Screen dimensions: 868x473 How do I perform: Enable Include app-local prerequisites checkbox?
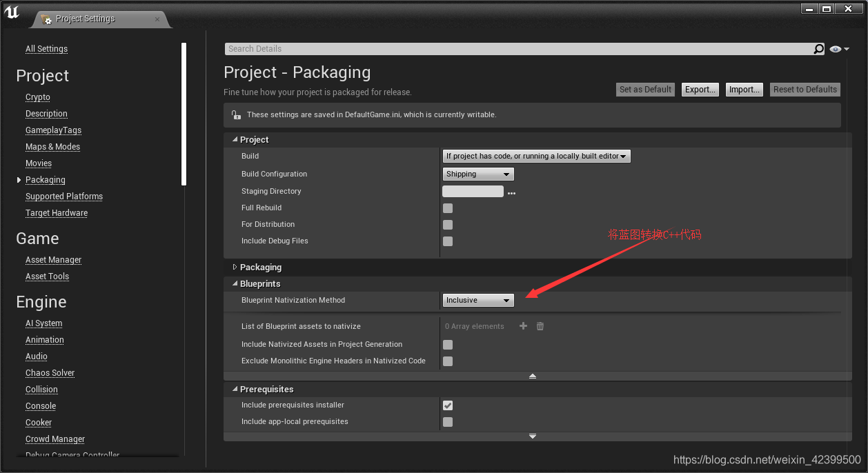(x=448, y=422)
